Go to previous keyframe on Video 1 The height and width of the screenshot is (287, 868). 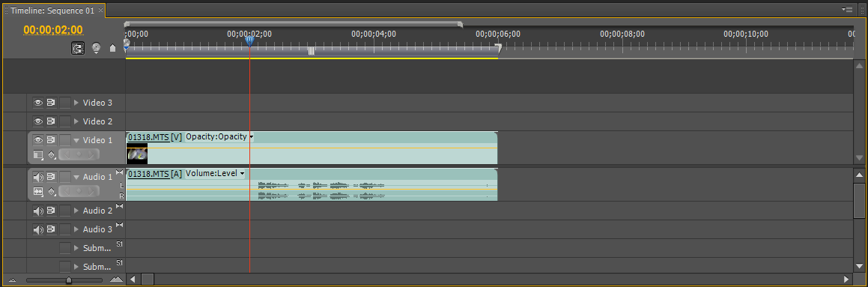coord(67,154)
